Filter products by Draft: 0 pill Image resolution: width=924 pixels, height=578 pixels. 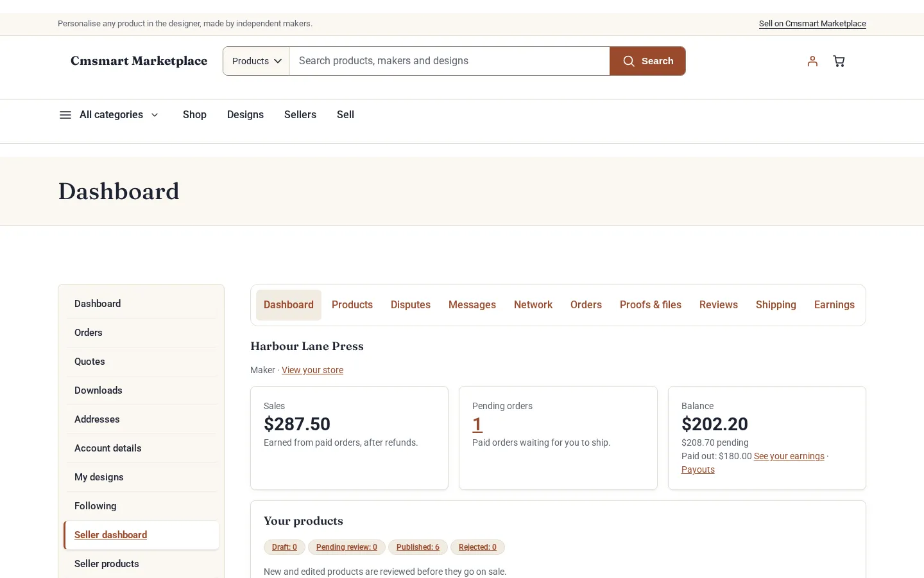284,547
